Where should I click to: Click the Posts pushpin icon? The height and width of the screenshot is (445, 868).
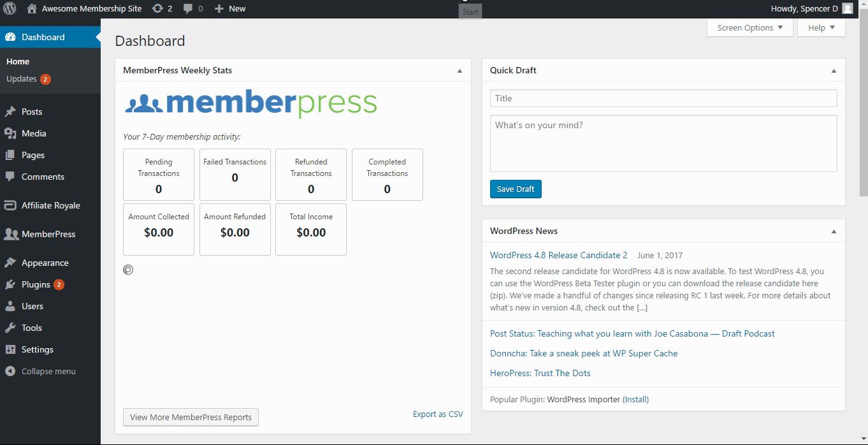(x=10, y=112)
